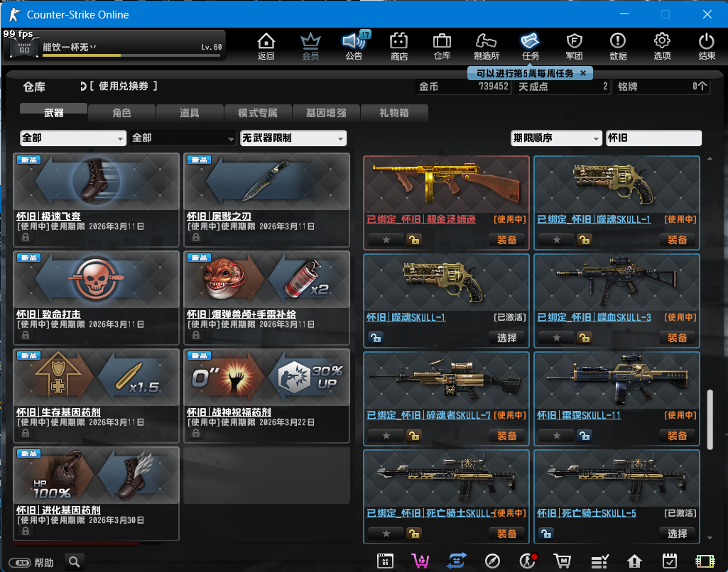Toggle favorite star on 靓金汤姆逊 card
The height and width of the screenshot is (572, 728).
coord(386,240)
